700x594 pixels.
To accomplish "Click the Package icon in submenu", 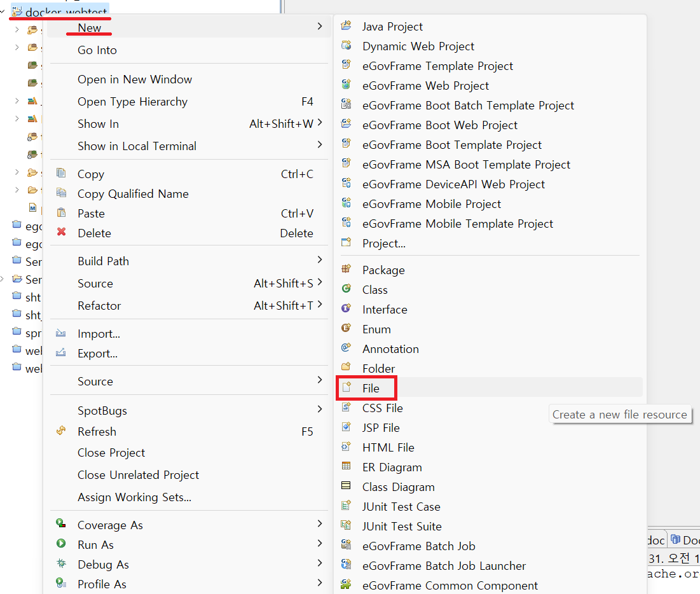I will 346,270.
